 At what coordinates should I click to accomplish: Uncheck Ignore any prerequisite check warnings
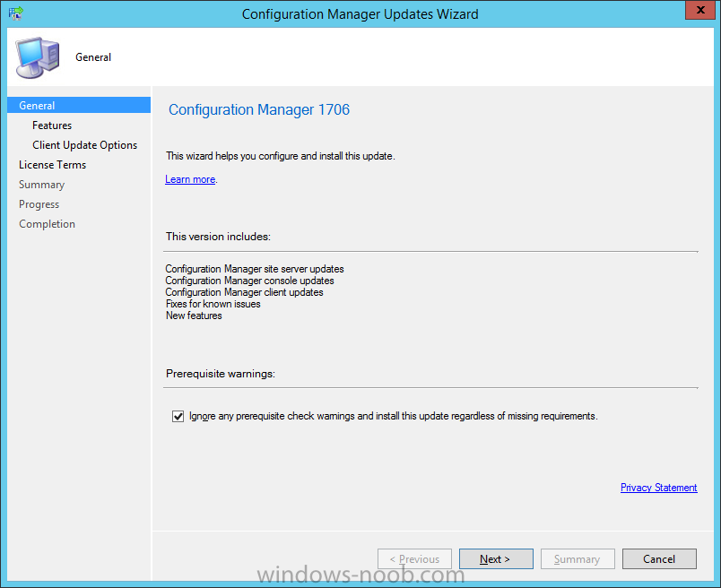pos(178,417)
